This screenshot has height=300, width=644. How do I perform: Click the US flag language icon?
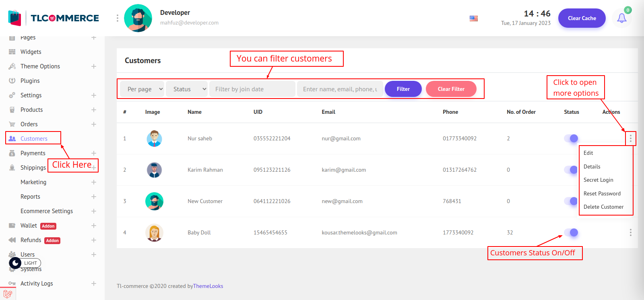coord(474,18)
